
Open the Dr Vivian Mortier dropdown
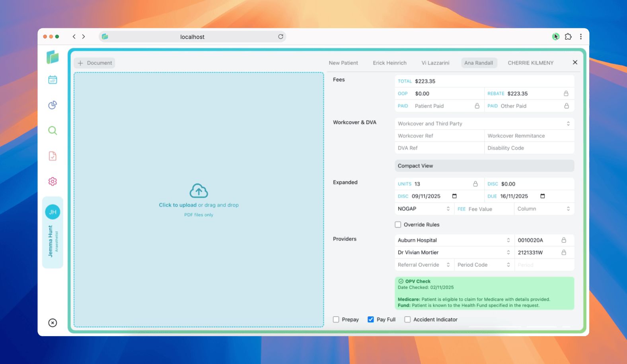click(454, 252)
